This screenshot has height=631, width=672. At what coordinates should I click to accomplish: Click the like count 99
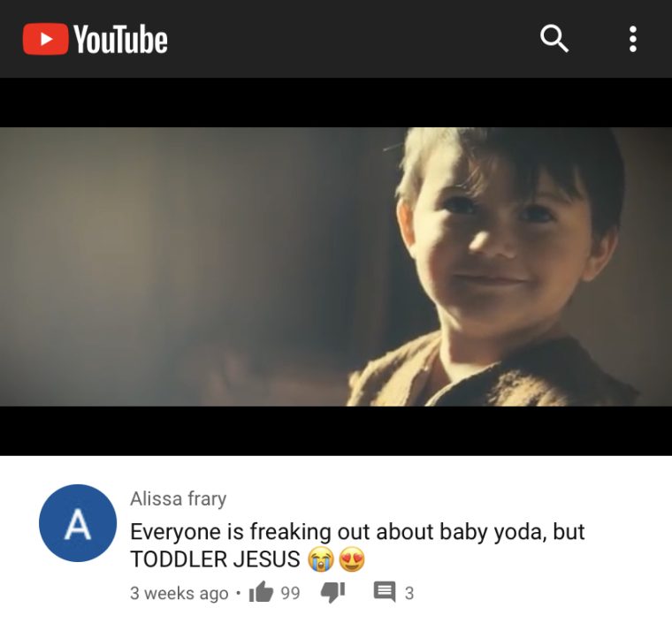click(290, 593)
